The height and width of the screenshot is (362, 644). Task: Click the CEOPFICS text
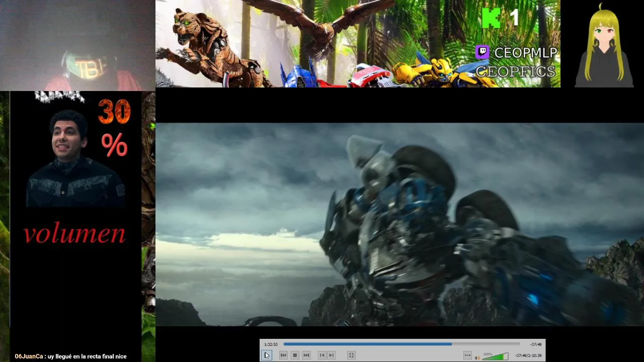515,71
